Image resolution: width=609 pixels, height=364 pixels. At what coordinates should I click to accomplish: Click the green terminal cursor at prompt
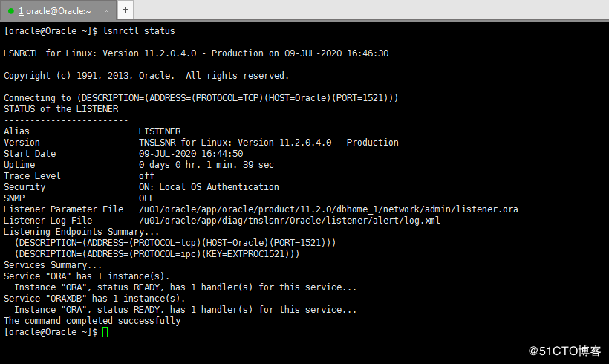105,332
